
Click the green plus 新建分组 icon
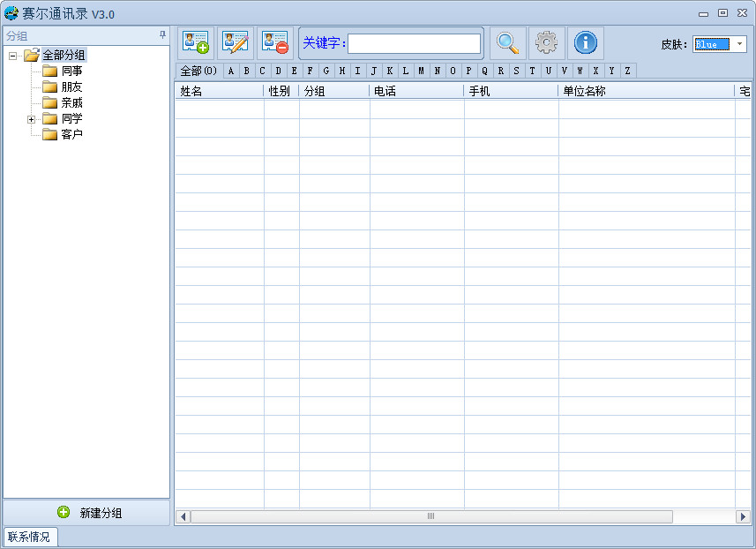[x=64, y=512]
